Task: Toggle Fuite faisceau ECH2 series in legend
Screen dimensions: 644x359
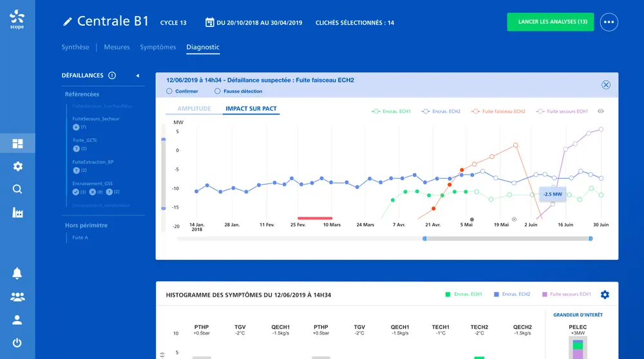Action: tap(498, 111)
